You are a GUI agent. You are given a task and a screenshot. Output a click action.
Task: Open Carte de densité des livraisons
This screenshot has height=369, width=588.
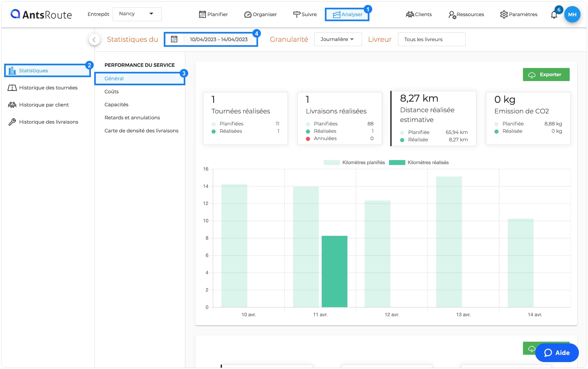141,130
